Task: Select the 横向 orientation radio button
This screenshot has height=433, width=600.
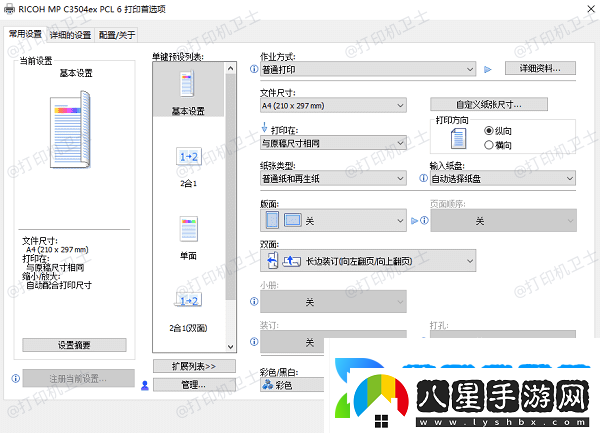Action: (489, 145)
